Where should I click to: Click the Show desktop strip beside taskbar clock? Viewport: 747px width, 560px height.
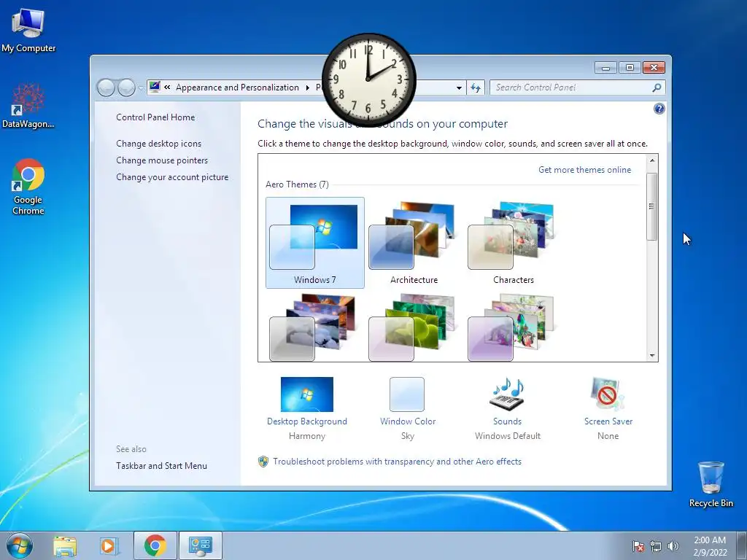[x=742, y=546]
